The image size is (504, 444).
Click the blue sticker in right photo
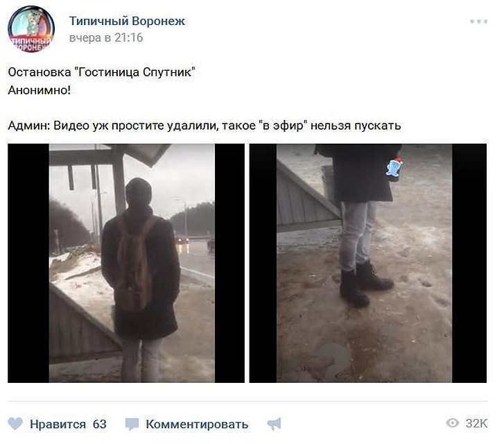[394, 169]
